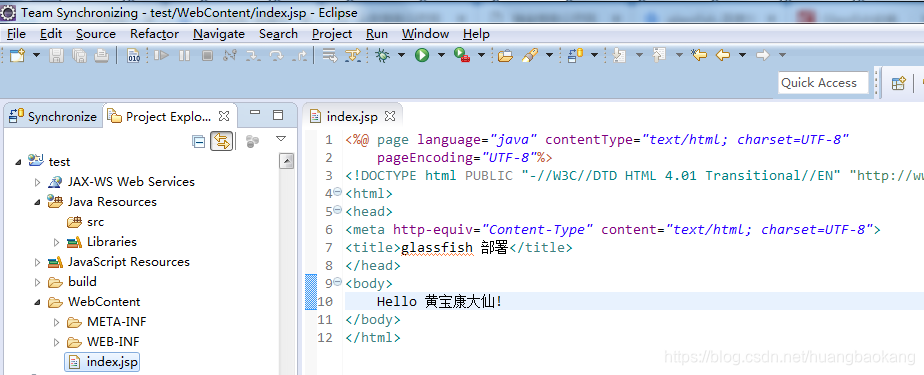Click the Step Return icon

pyautogui.click(x=299, y=55)
